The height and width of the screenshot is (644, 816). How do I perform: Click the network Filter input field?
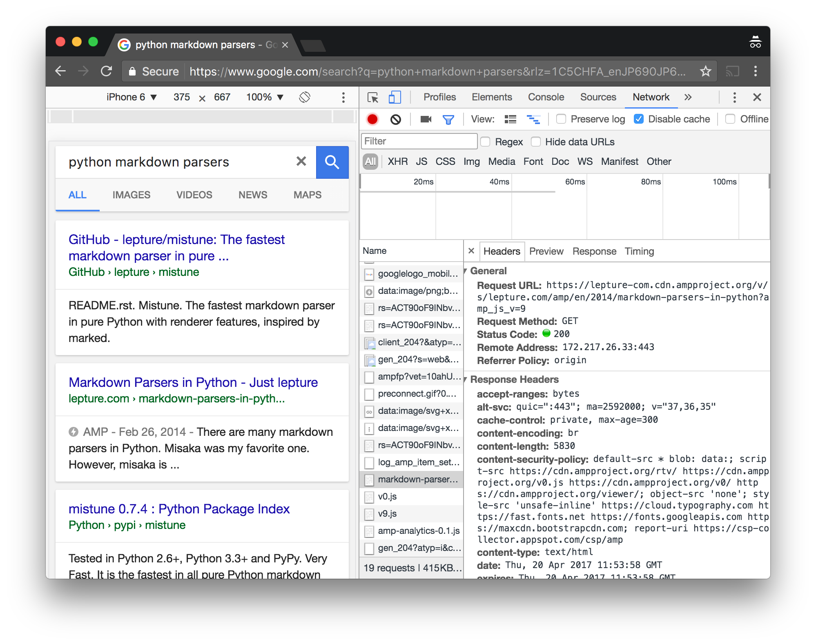tap(419, 141)
